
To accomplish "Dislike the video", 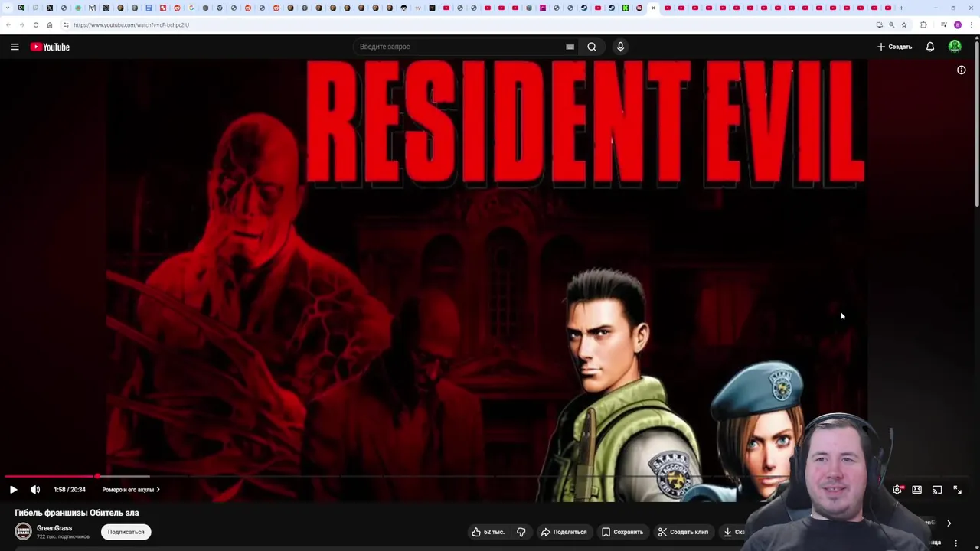I will click(521, 532).
